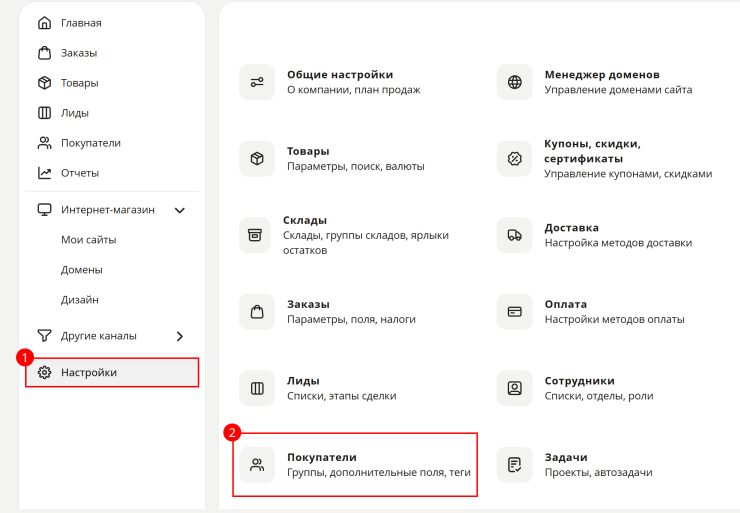This screenshot has height=513, width=740.
Task: Select Лиды in the sidebar menu
Action: 75,113
